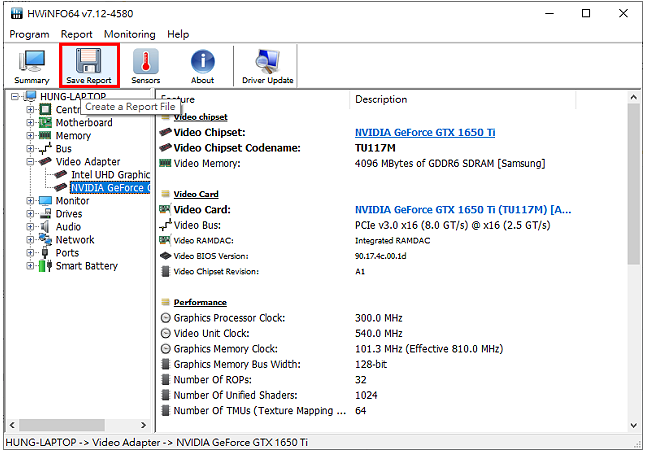Select the PCIe v3.0 x16 bus value

(453, 225)
